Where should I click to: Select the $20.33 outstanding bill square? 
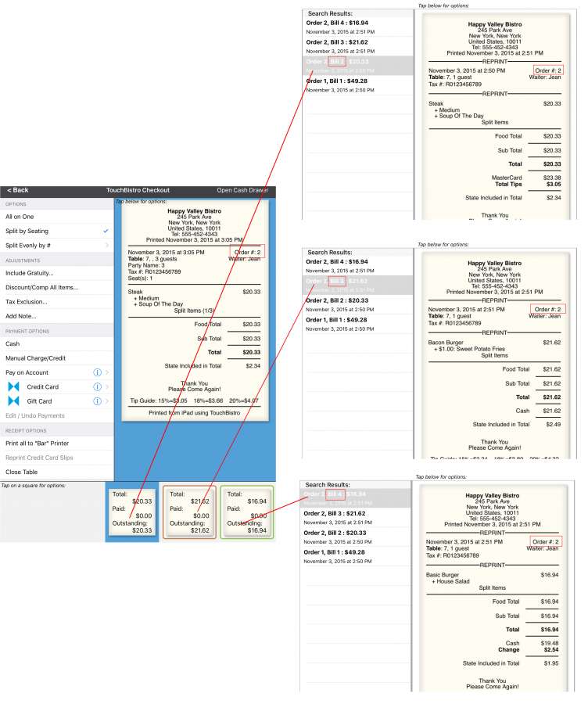[x=132, y=512]
